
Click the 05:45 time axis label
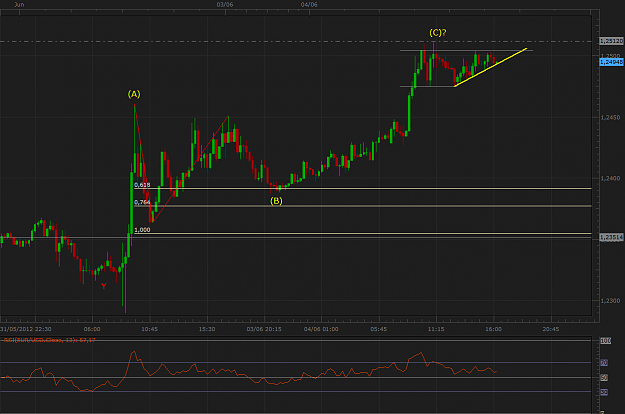[x=379, y=329]
